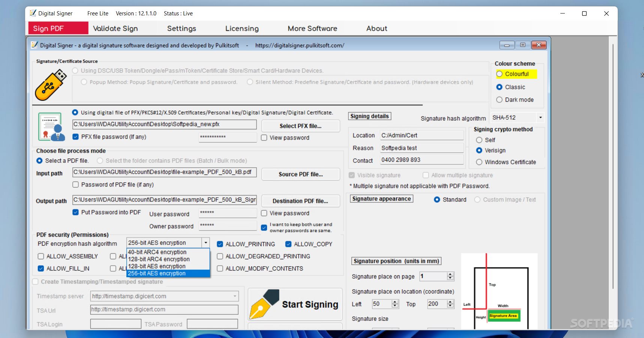Click the signature page number stepper arrows
Screen dimensions: 644x338
click(450, 276)
